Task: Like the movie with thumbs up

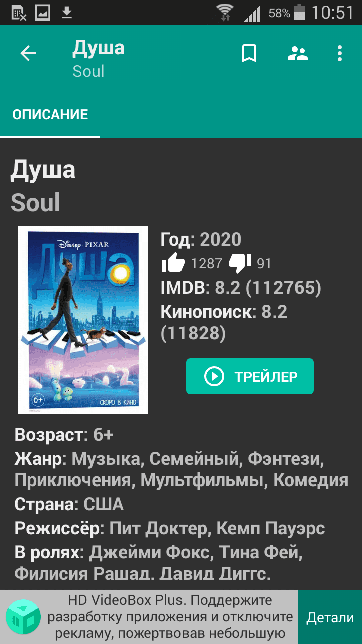Action: 174,263
